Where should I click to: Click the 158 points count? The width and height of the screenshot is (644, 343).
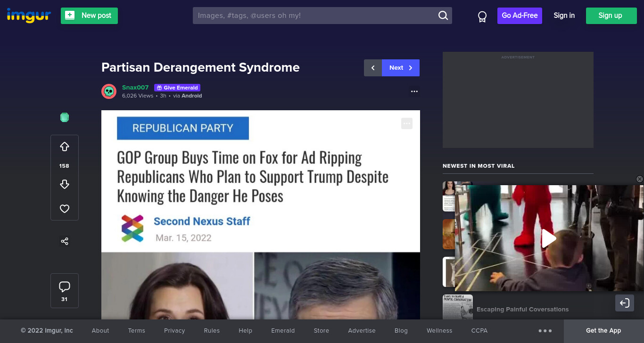[x=64, y=166]
